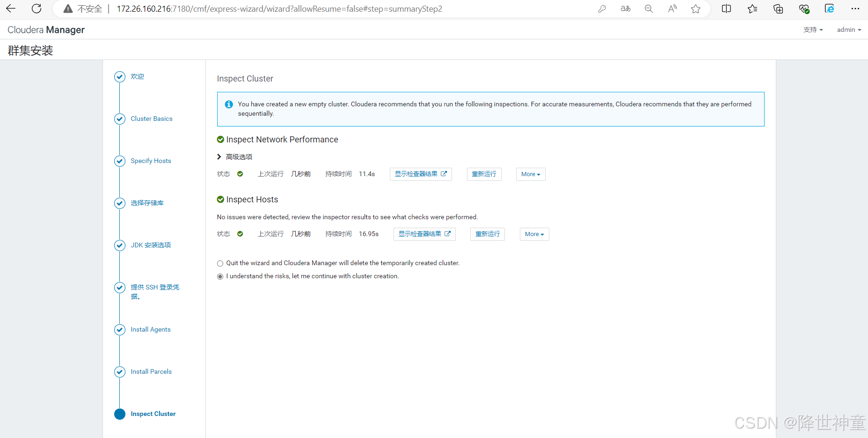Click the info icon in the blue notice

pos(229,104)
